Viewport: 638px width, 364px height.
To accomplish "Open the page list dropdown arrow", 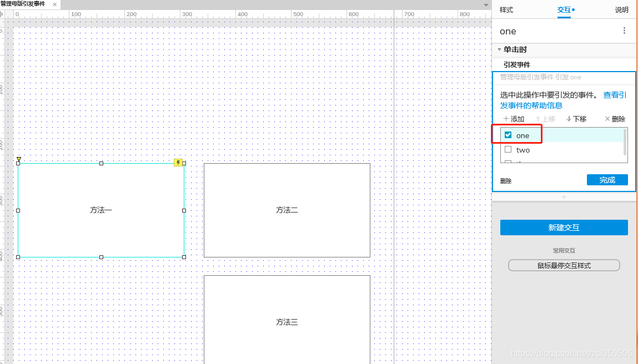I will 486,6.
